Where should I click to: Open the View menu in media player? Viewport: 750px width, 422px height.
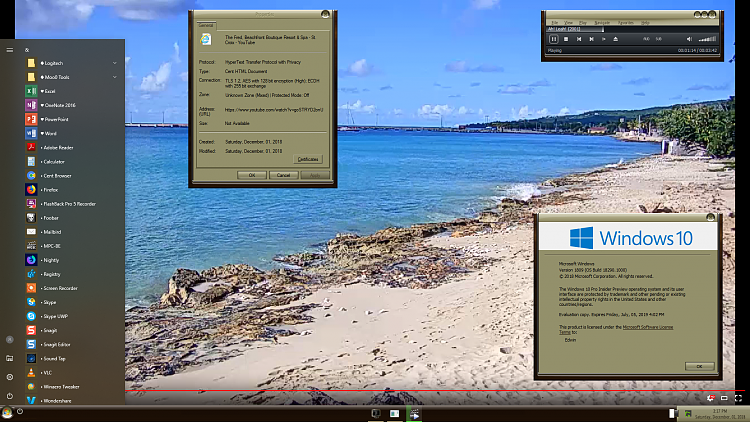point(568,22)
